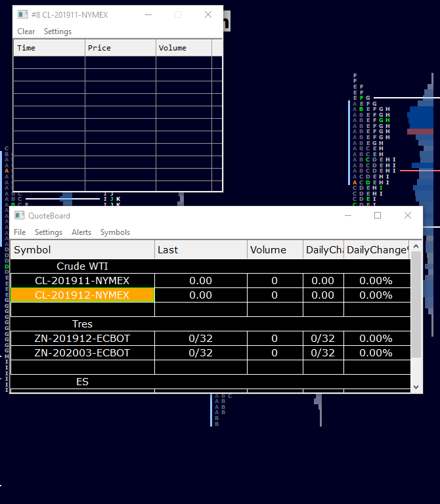Click the Price column header
Screen dimensions: 440x504
click(121, 48)
